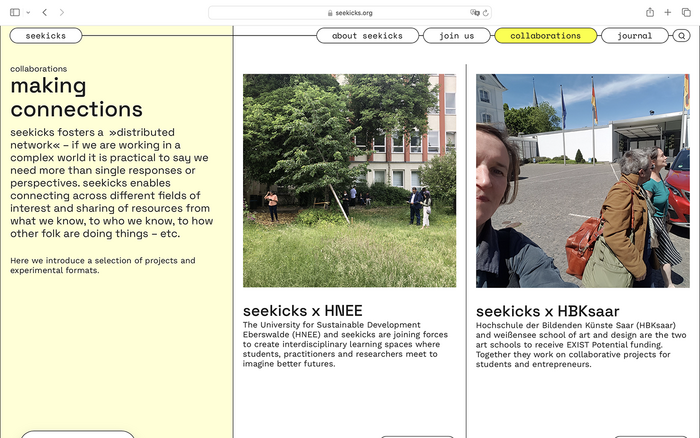Click the making connections heading
700x438 pixels.
76,97
